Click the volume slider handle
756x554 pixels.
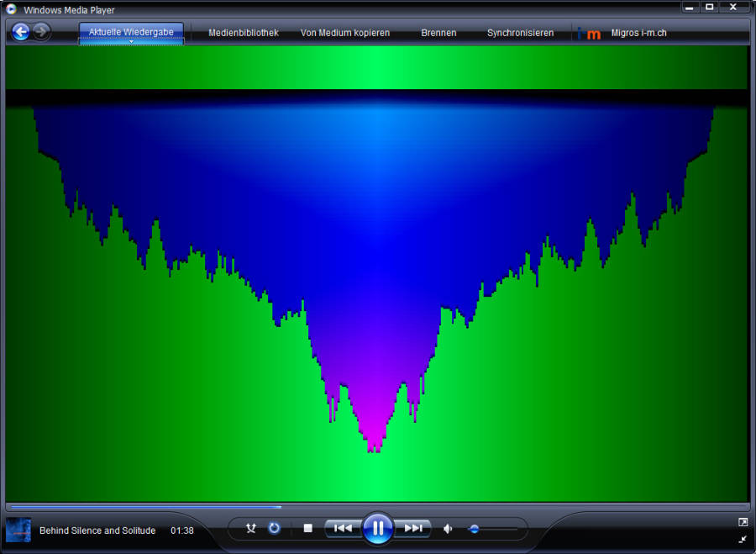[x=474, y=529]
